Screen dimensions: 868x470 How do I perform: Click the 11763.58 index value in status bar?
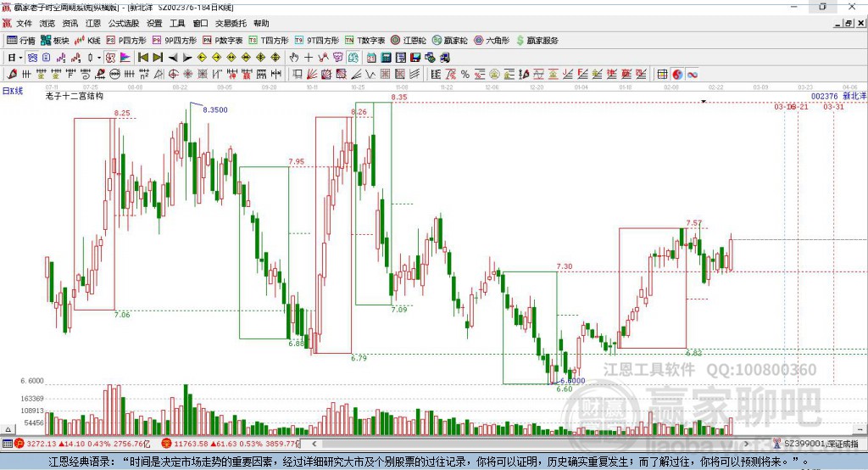coord(190,444)
